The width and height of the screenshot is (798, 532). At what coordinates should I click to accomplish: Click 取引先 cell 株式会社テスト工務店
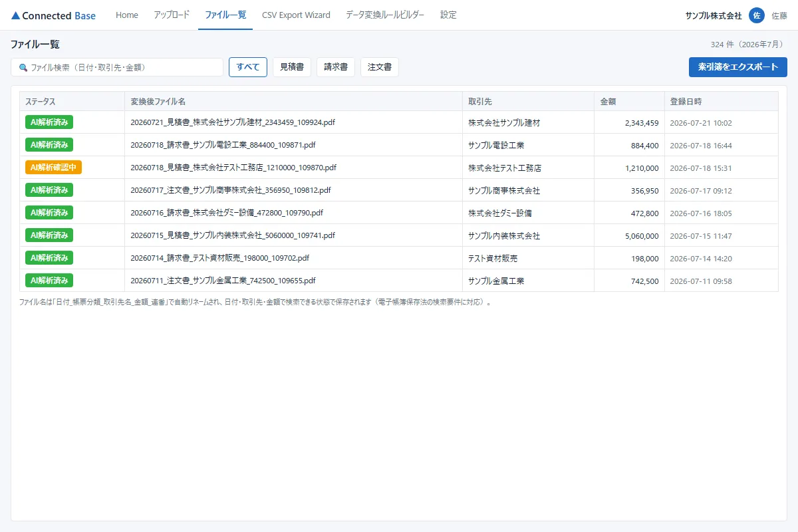click(x=505, y=168)
